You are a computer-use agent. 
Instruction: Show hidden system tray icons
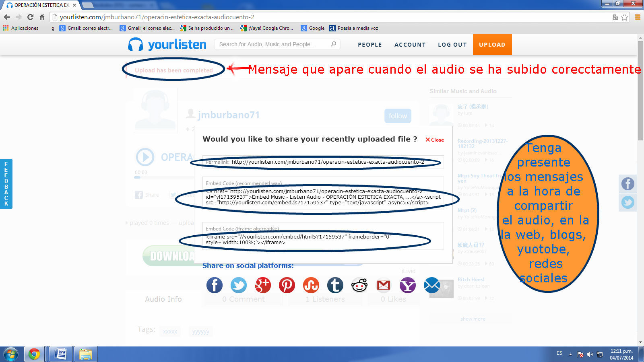[x=570, y=354]
